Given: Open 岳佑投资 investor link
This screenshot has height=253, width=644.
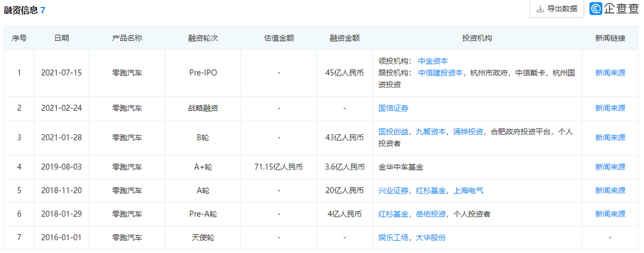Looking at the screenshot, I should coord(431,214).
